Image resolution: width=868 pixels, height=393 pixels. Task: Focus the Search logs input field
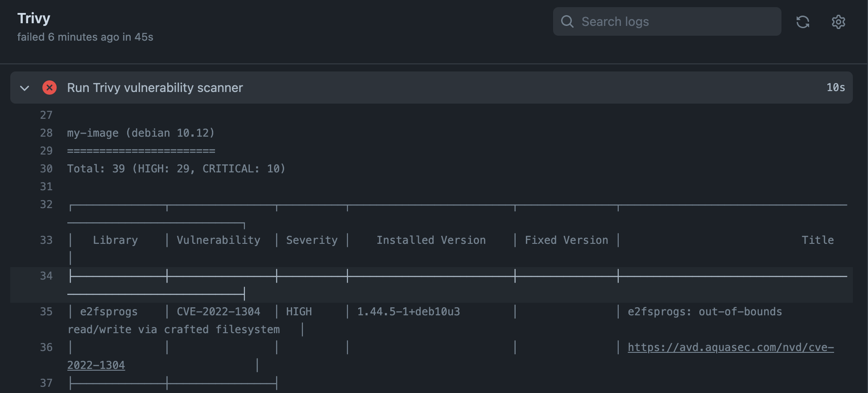pyautogui.click(x=667, y=21)
